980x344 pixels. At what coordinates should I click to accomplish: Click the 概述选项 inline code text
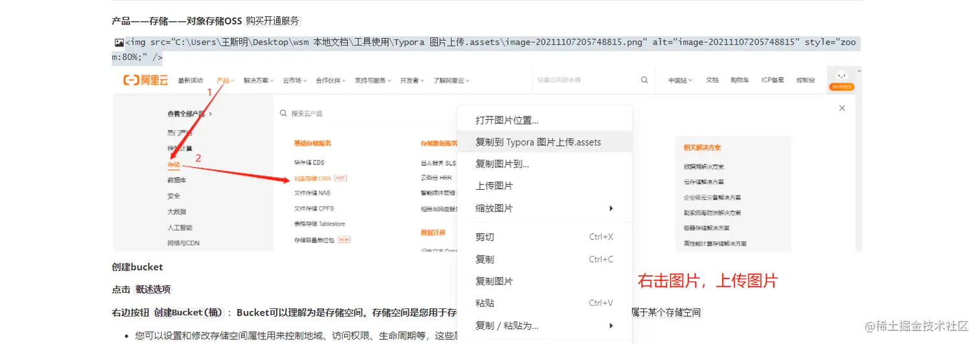[153, 290]
